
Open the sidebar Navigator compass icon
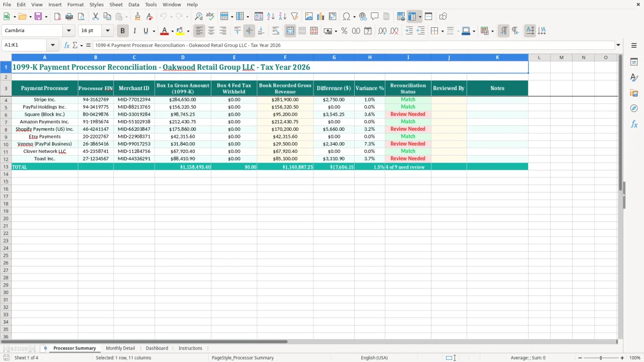(x=634, y=109)
